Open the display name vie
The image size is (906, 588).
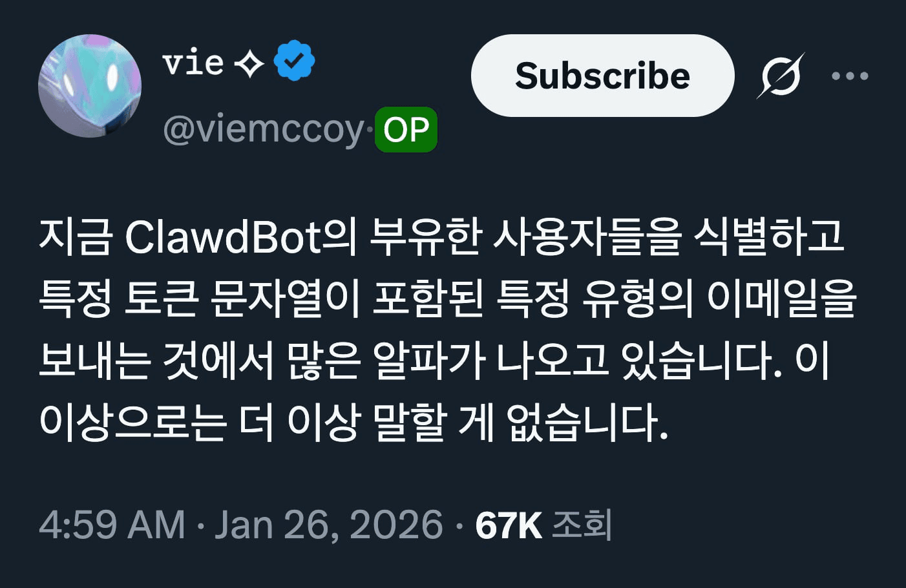click(193, 63)
